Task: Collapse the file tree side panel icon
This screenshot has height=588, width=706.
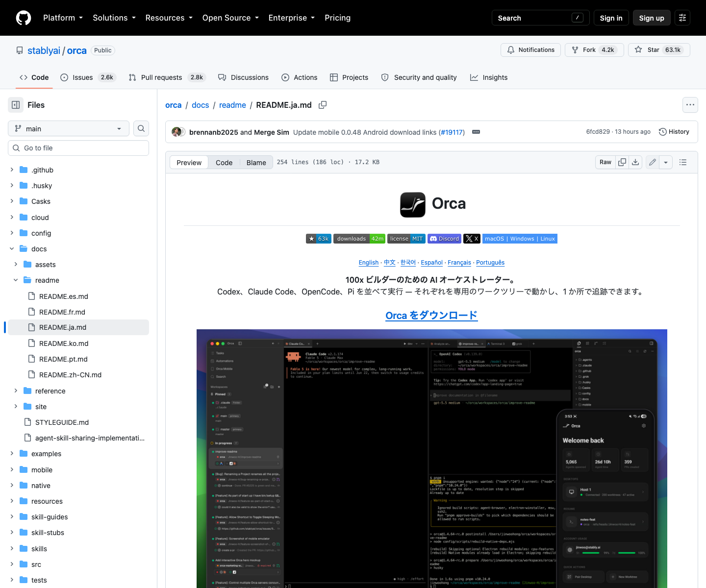Action: point(16,105)
